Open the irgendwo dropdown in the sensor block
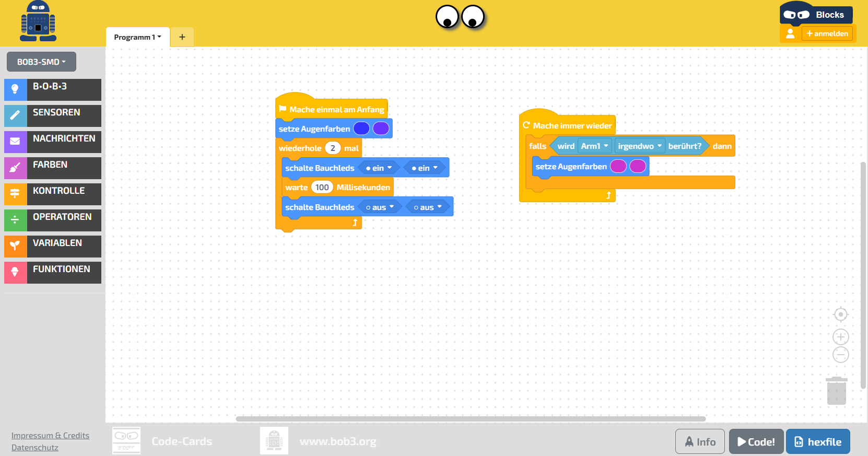This screenshot has width=868, height=456. (x=640, y=146)
